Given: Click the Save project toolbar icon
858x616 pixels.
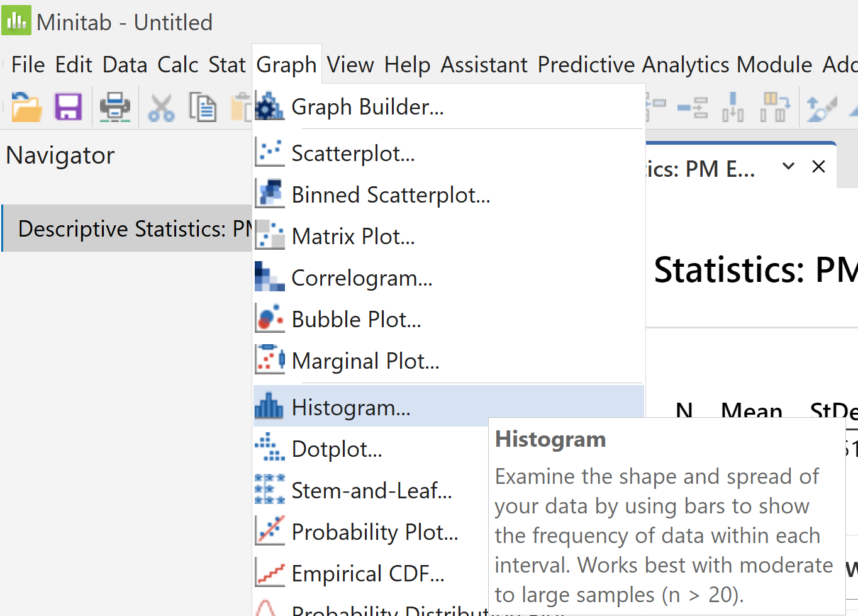Looking at the screenshot, I should (69, 107).
